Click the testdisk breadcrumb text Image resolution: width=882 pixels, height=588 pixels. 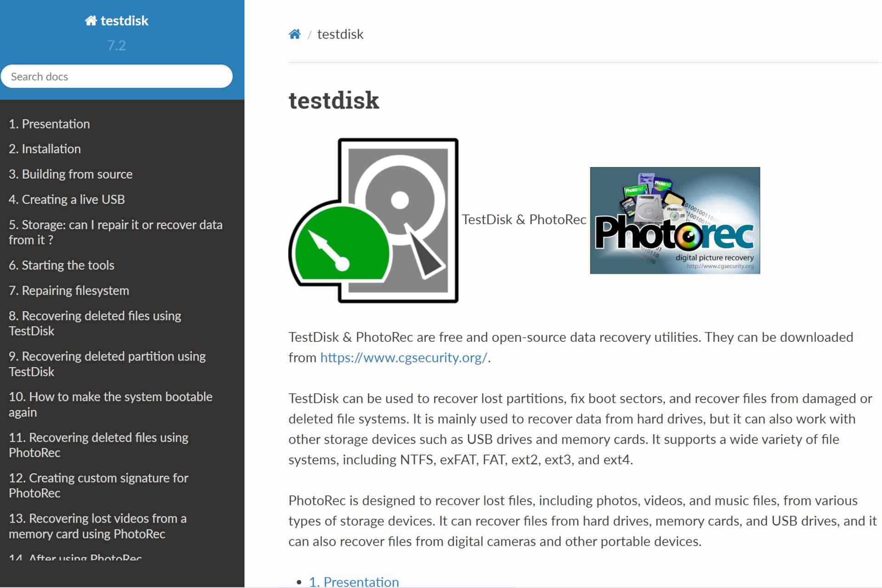pyautogui.click(x=340, y=34)
